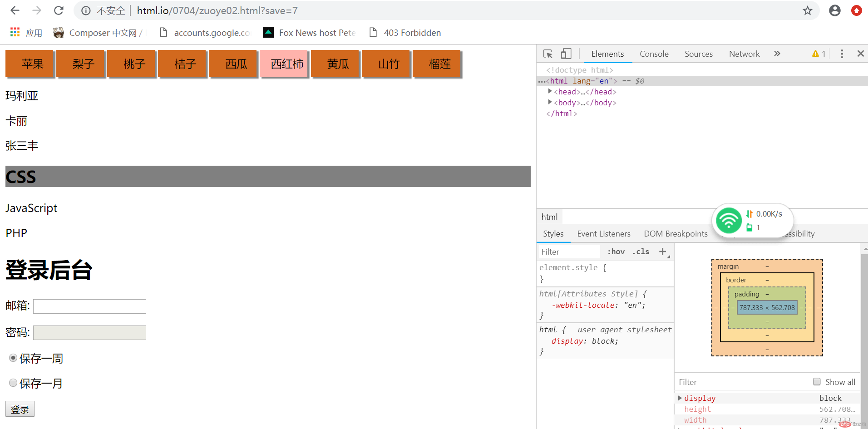Switch to the Sources tab

[x=699, y=54]
